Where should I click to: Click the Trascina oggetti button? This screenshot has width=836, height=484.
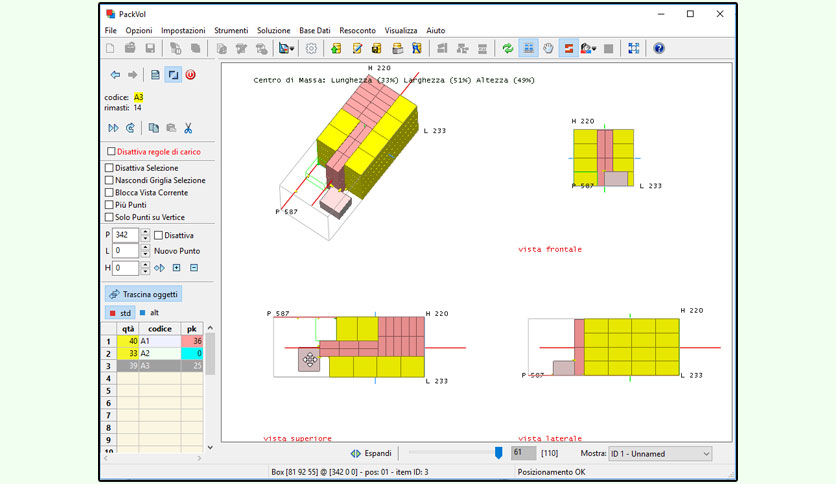pyautogui.click(x=143, y=294)
